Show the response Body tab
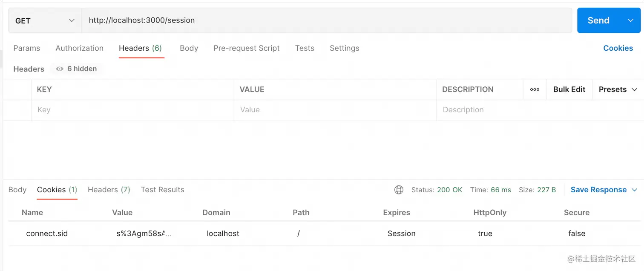Screen dimensions: 644x271 [x=17, y=190]
